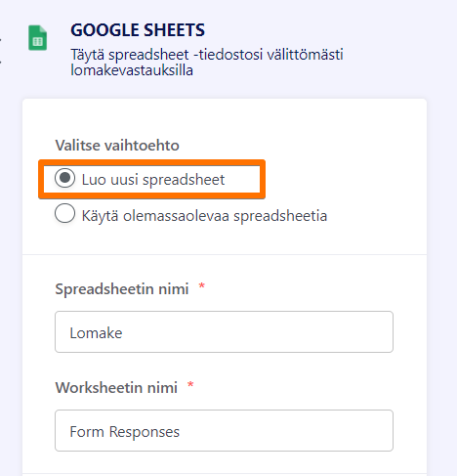Click the Worksheetin nimi input field

point(224,430)
